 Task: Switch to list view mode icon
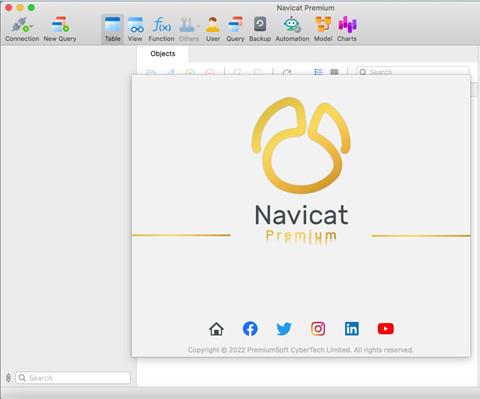(x=318, y=72)
